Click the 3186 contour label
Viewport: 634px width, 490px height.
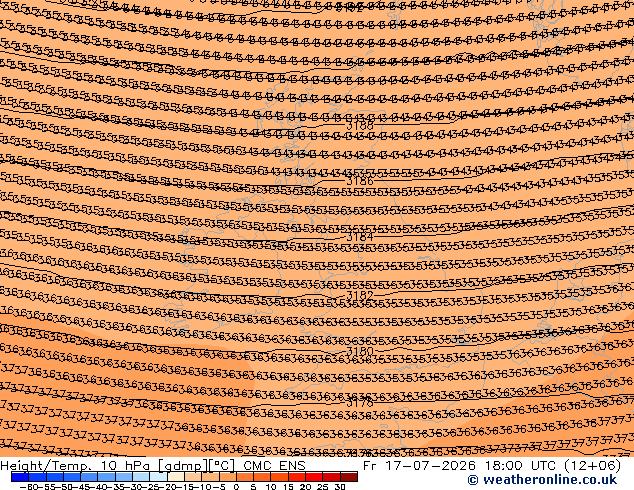[x=360, y=181]
